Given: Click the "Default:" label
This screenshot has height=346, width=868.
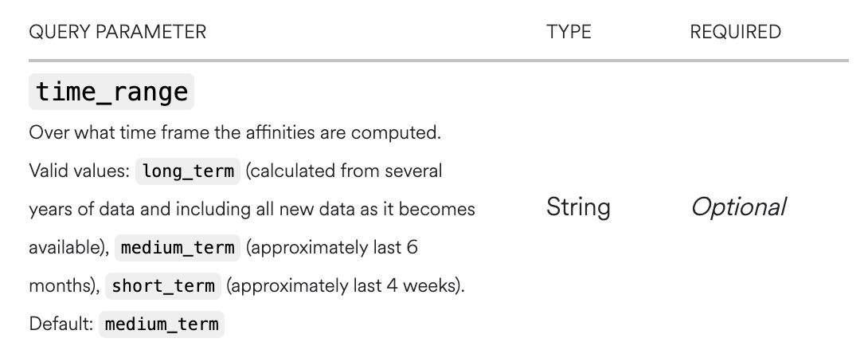Looking at the screenshot, I should click(x=61, y=324).
